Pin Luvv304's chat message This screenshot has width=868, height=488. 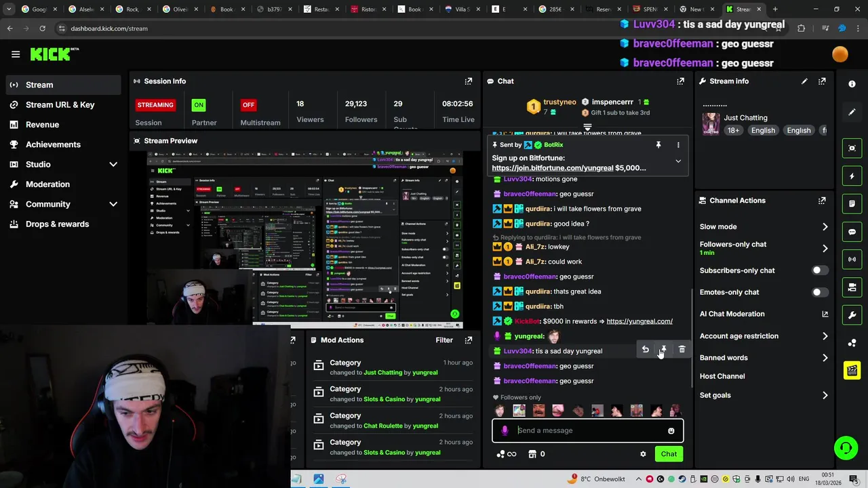coord(663,350)
